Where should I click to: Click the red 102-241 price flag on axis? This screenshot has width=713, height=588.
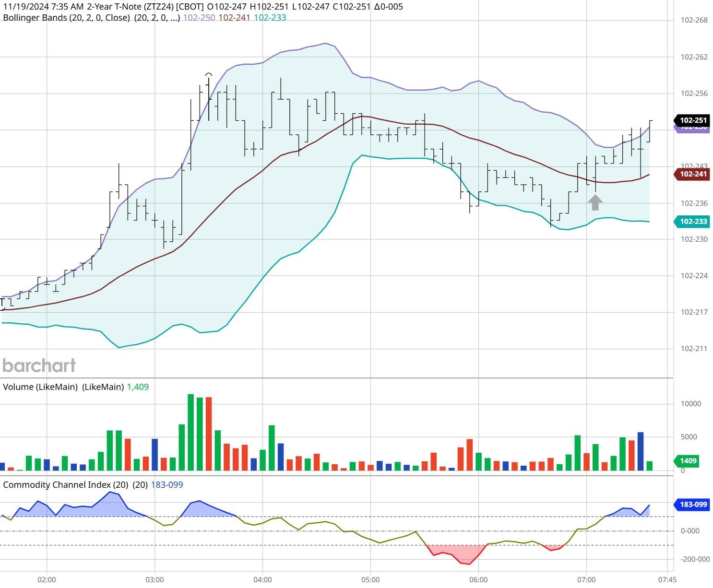[691, 174]
